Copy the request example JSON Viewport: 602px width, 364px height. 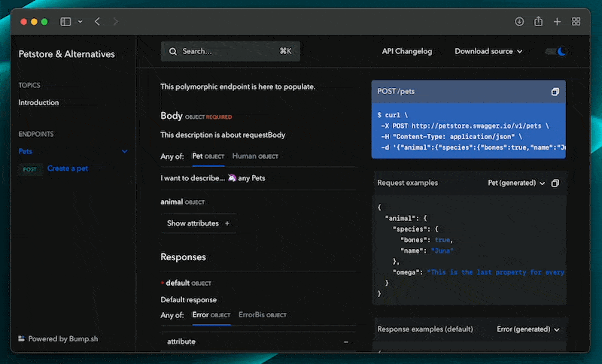pyautogui.click(x=555, y=184)
